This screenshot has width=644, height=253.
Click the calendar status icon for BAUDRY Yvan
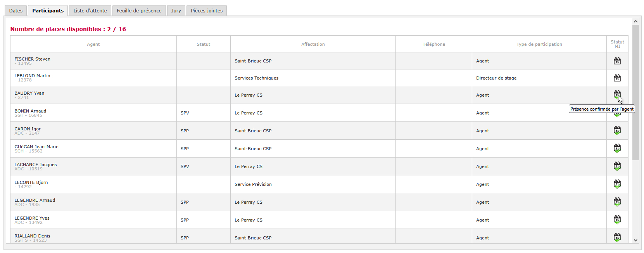pos(617,95)
